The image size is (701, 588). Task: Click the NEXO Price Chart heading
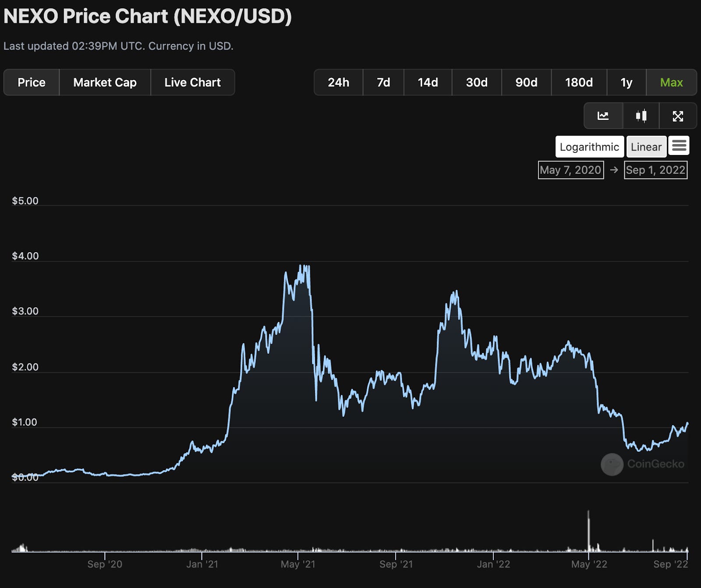click(x=148, y=16)
